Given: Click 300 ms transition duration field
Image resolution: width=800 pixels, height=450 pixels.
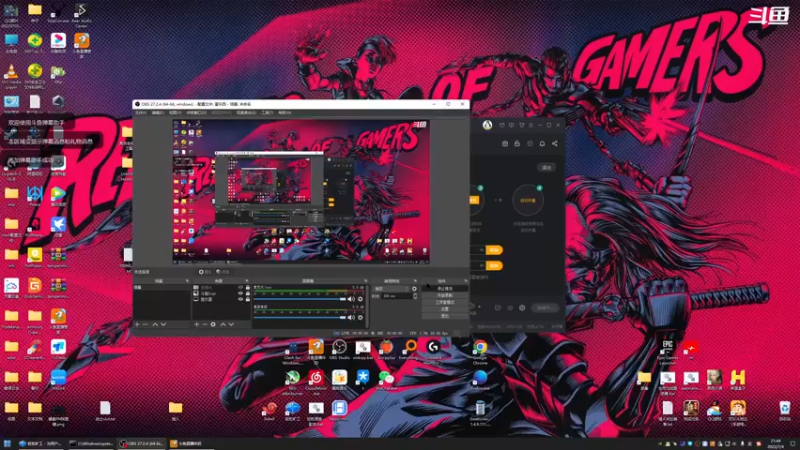Looking at the screenshot, I should click(x=396, y=296).
